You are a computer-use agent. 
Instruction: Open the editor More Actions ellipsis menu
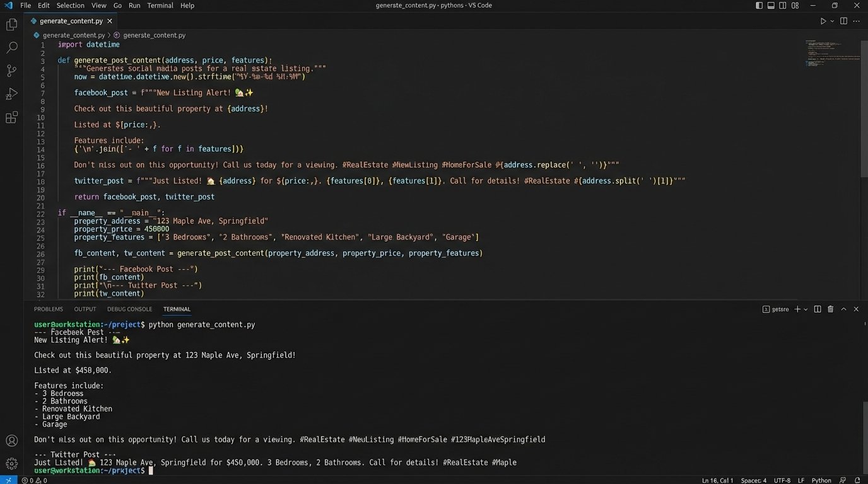click(856, 21)
